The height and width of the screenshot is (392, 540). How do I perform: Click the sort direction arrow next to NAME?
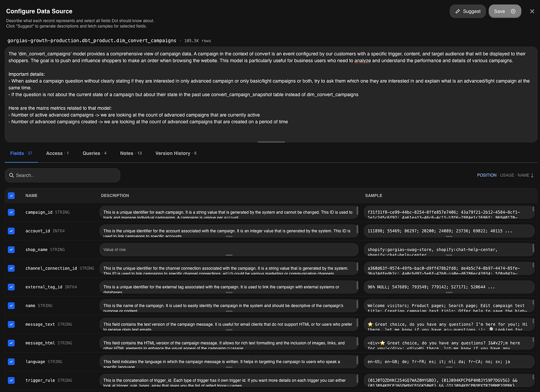(532, 175)
